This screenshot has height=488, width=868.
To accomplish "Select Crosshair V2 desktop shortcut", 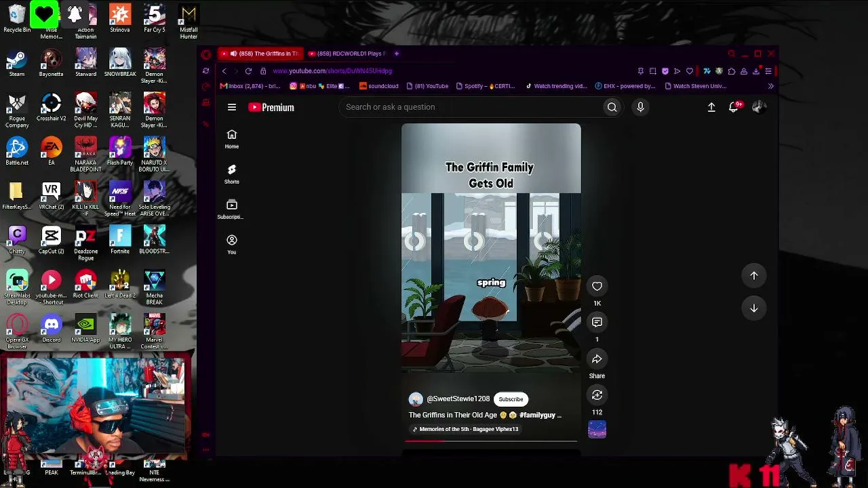I will (52, 107).
